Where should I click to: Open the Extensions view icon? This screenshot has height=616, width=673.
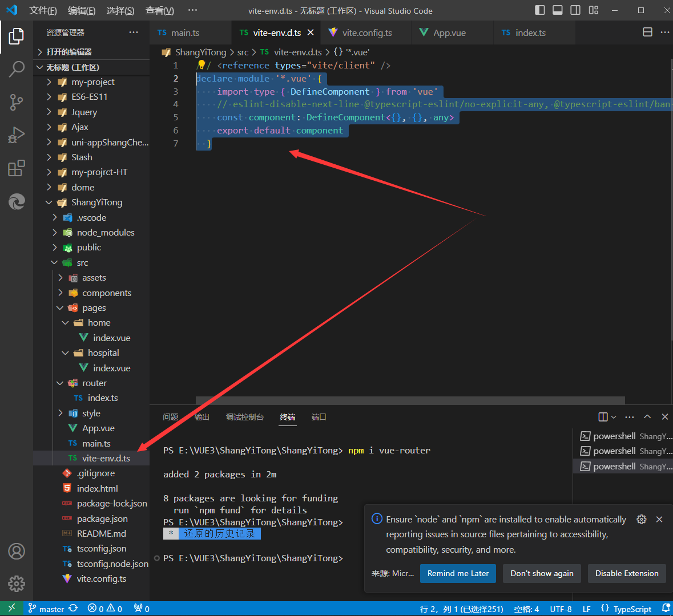pyautogui.click(x=17, y=168)
